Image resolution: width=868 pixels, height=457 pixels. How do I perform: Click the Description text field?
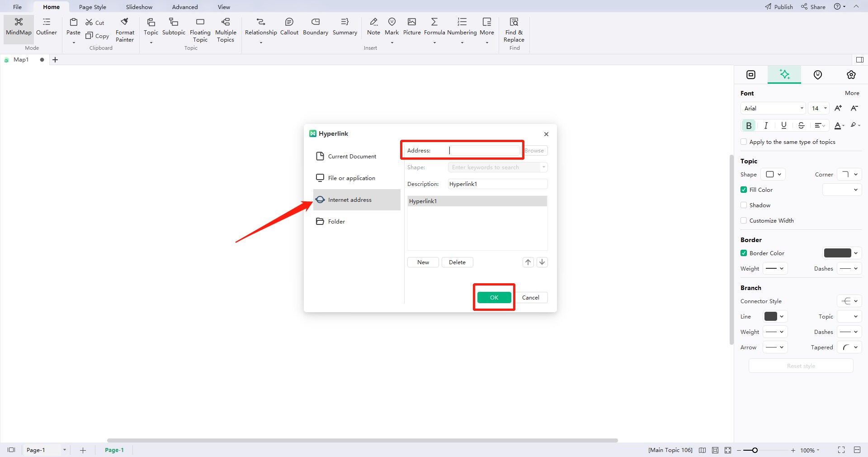point(498,184)
